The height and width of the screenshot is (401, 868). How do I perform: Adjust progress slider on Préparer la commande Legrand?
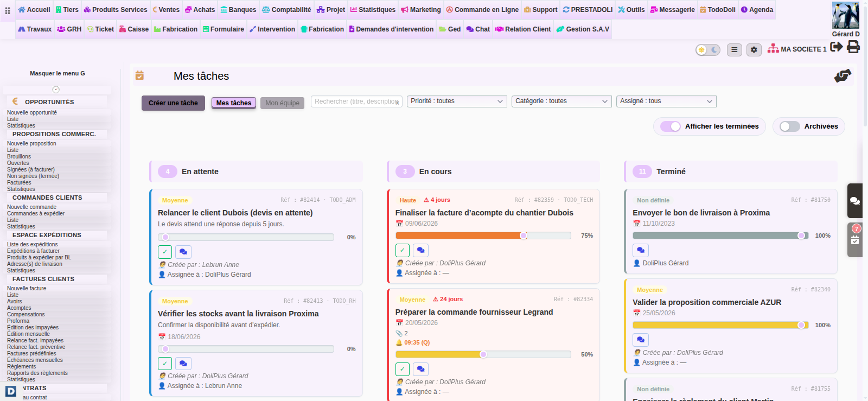(483, 354)
